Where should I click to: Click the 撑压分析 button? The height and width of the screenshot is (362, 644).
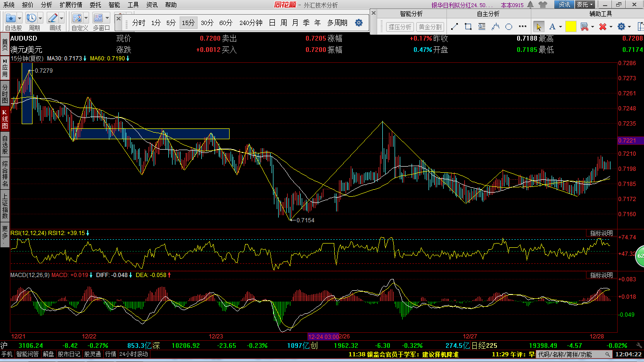coord(400,27)
